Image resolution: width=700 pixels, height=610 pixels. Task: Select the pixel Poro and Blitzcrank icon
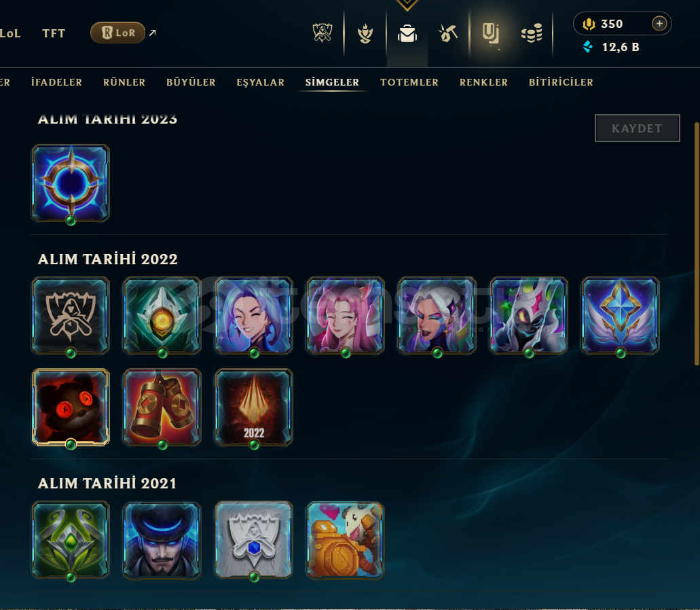346,540
